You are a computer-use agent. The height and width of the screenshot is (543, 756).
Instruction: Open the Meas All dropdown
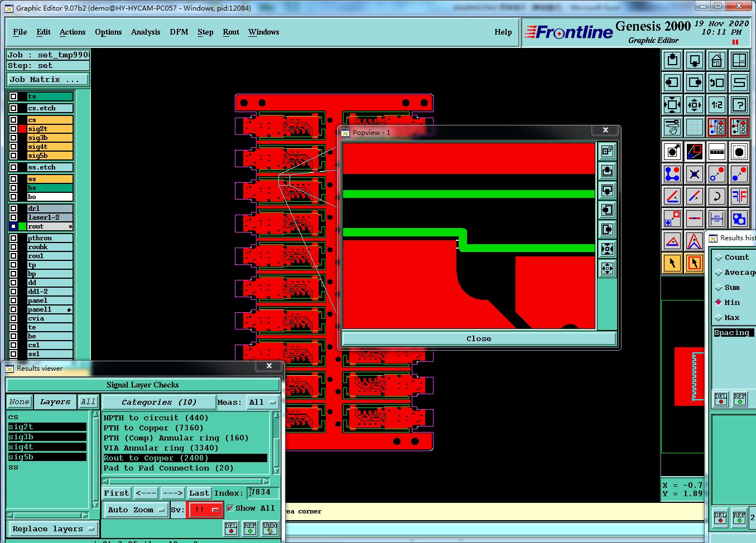coord(262,402)
